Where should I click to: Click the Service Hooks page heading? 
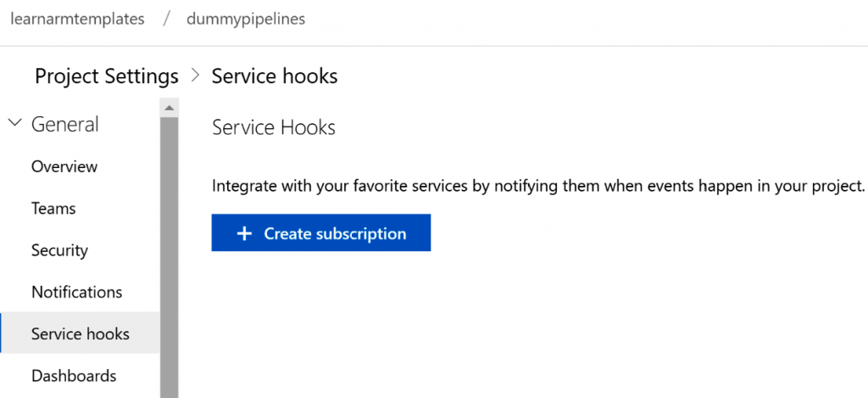point(274,127)
